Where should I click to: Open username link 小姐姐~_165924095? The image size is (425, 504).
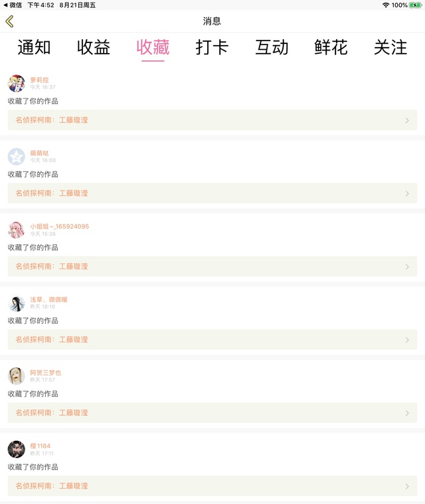[60, 226]
